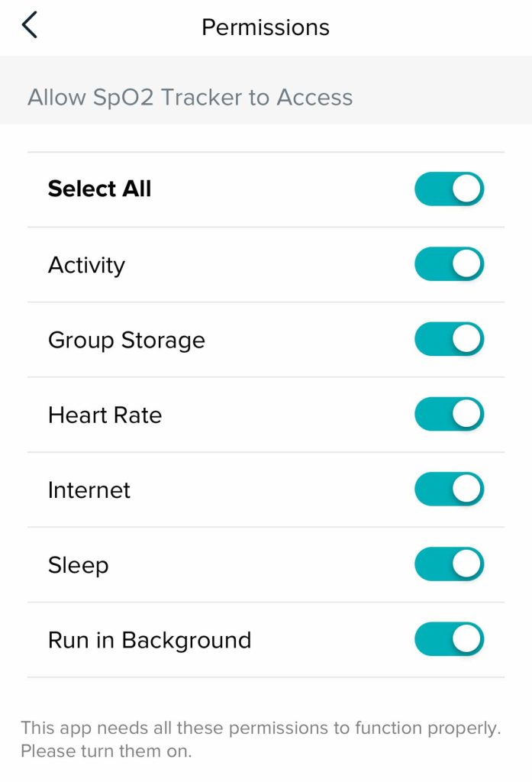Tap the back arrow icon
532x782 pixels.
pyautogui.click(x=30, y=26)
